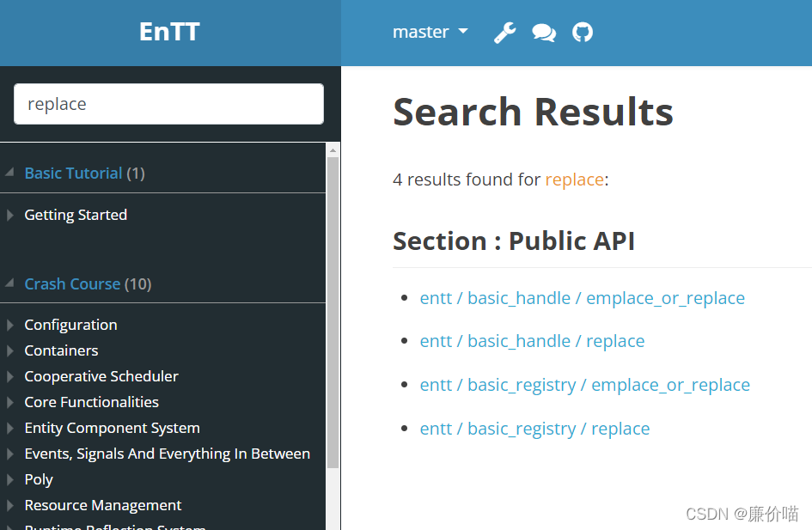Open the chat discussions icon
This screenshot has height=530, width=812.
tap(544, 33)
